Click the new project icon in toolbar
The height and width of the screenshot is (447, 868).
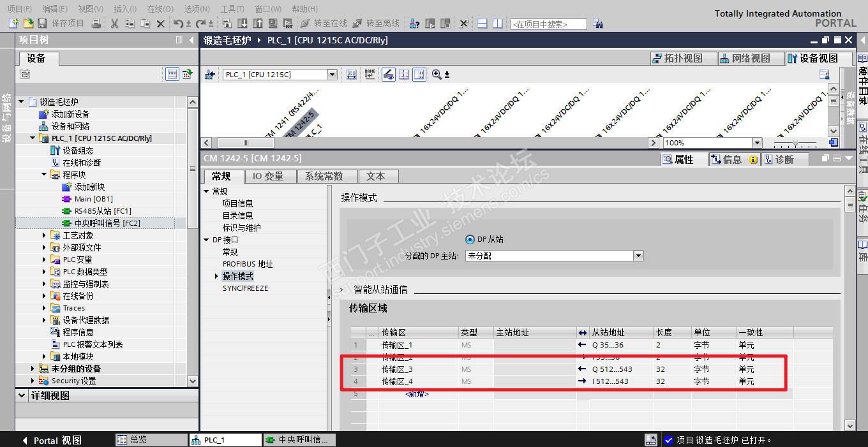click(x=14, y=23)
